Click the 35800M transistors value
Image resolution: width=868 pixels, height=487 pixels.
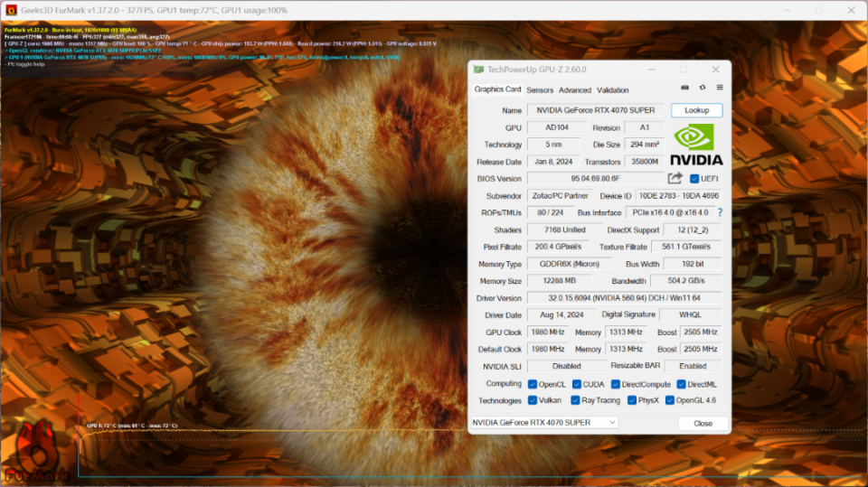645,162
